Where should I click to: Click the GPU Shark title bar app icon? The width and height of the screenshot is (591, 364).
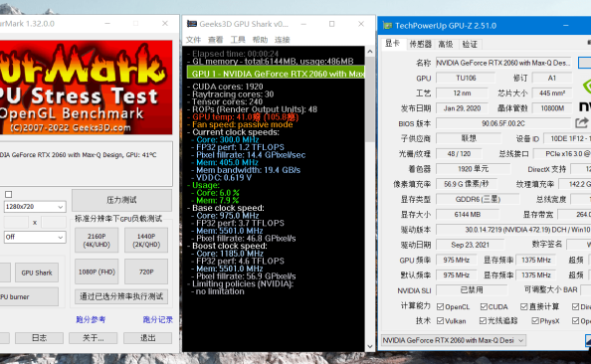(191, 24)
